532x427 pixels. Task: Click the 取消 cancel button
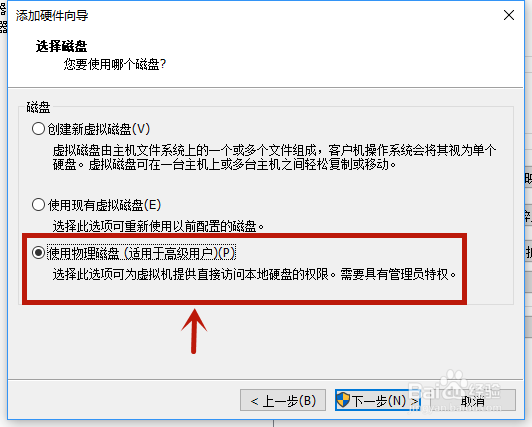473,401
